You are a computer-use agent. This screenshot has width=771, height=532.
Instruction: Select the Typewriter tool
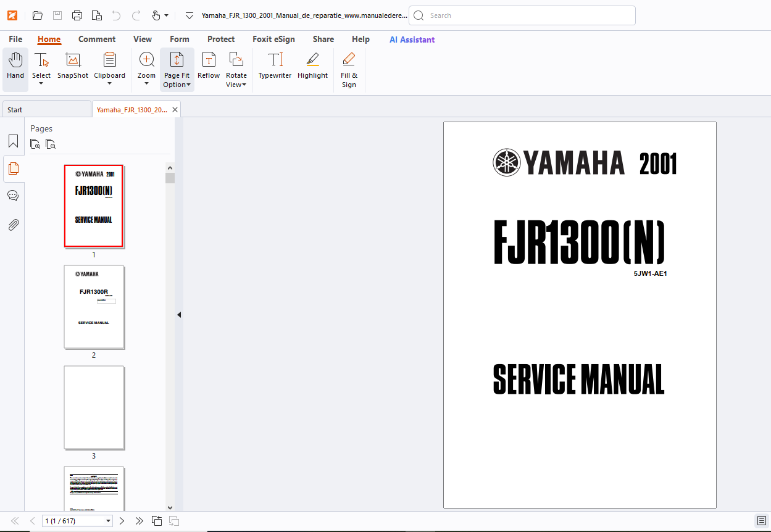[x=275, y=66]
